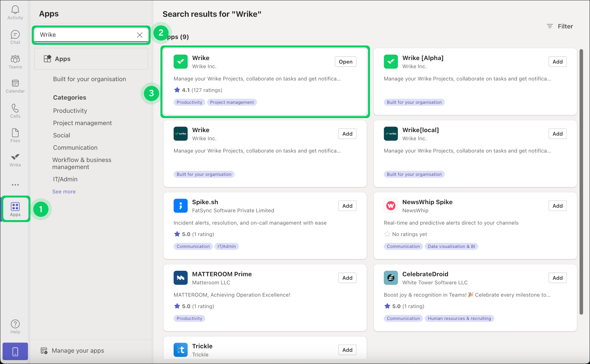Viewport: 590px width, 364px height.
Task: Open the Filter dropdown
Action: tap(560, 26)
